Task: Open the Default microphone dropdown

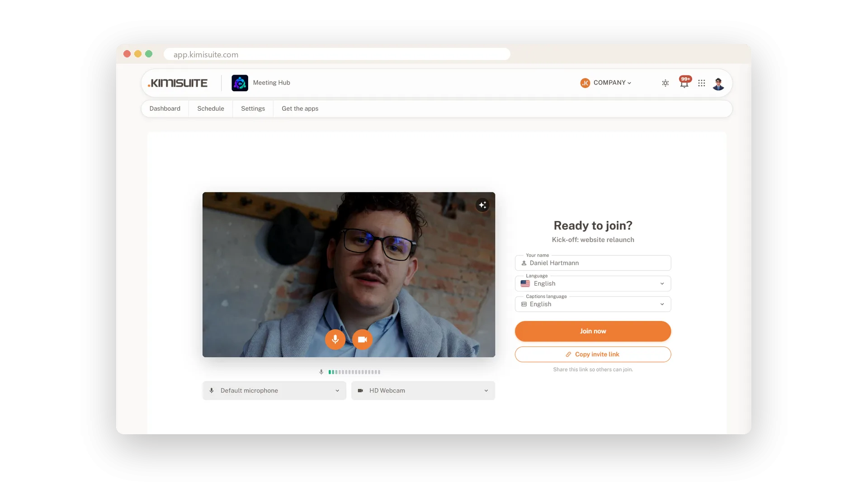Action: click(274, 390)
